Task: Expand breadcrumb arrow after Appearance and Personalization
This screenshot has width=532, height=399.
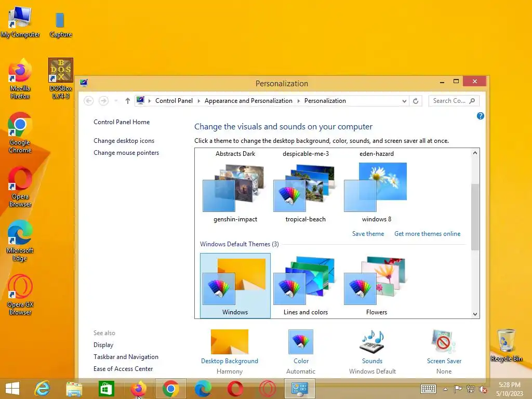Action: (x=299, y=101)
